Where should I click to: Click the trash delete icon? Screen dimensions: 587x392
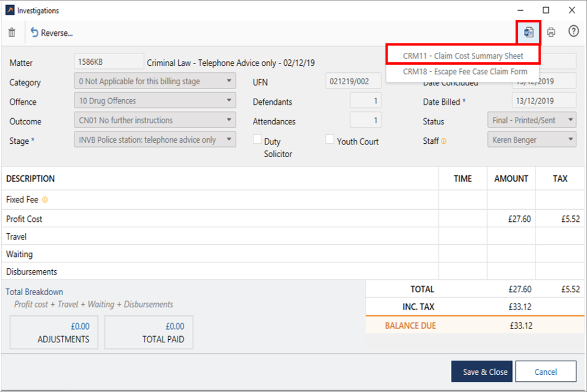[x=12, y=33]
